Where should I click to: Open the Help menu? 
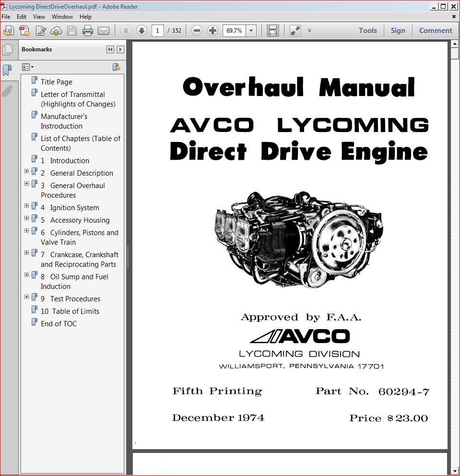(85, 16)
